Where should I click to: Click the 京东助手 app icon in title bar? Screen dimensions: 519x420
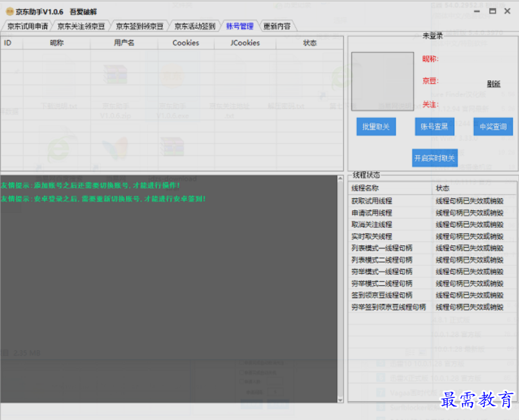(10, 12)
